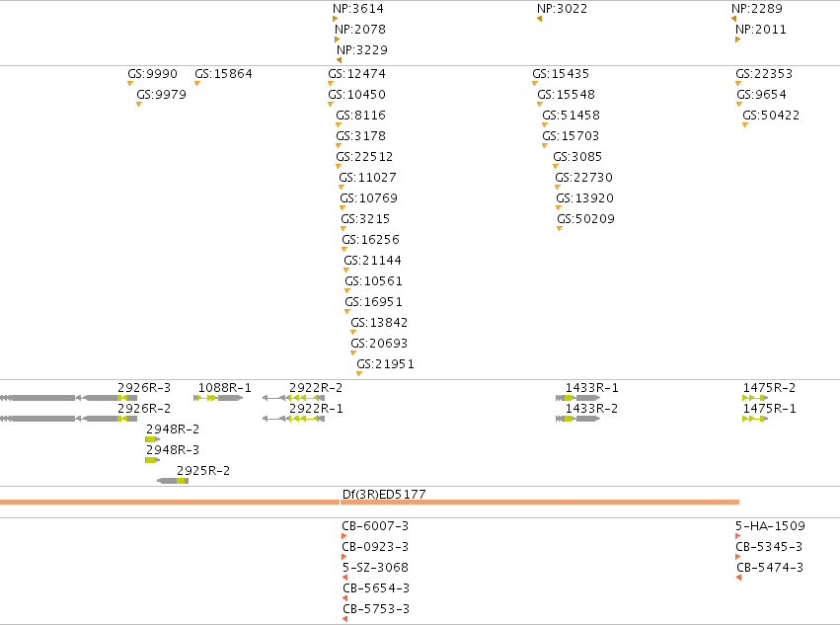Screen dimensions: 840x625
Task: Click the GS:16951 insertion label
Action: 373,302
